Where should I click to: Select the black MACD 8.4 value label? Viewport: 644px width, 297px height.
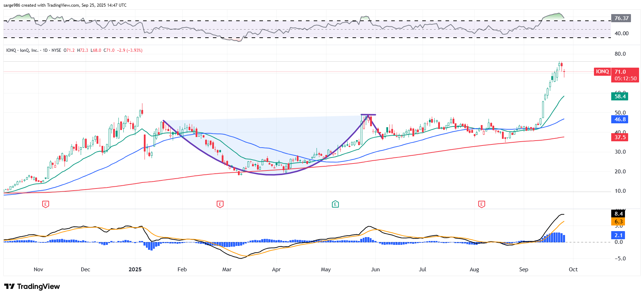tap(618, 214)
